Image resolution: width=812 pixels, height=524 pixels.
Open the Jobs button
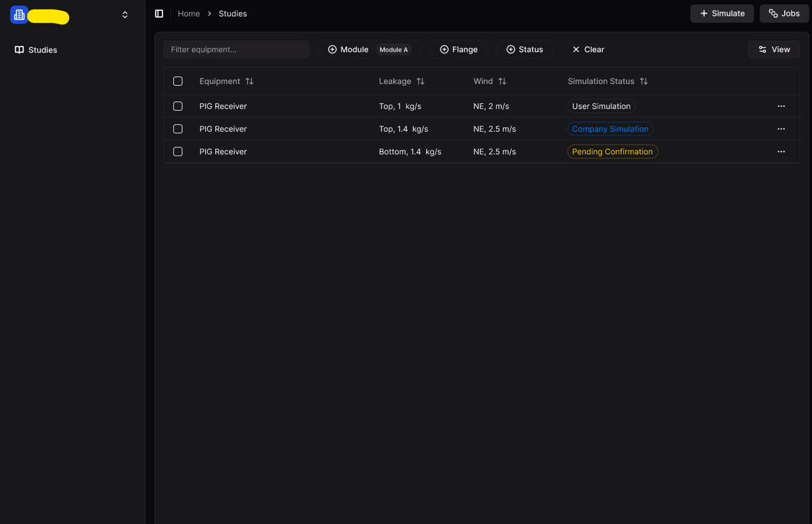pos(784,14)
